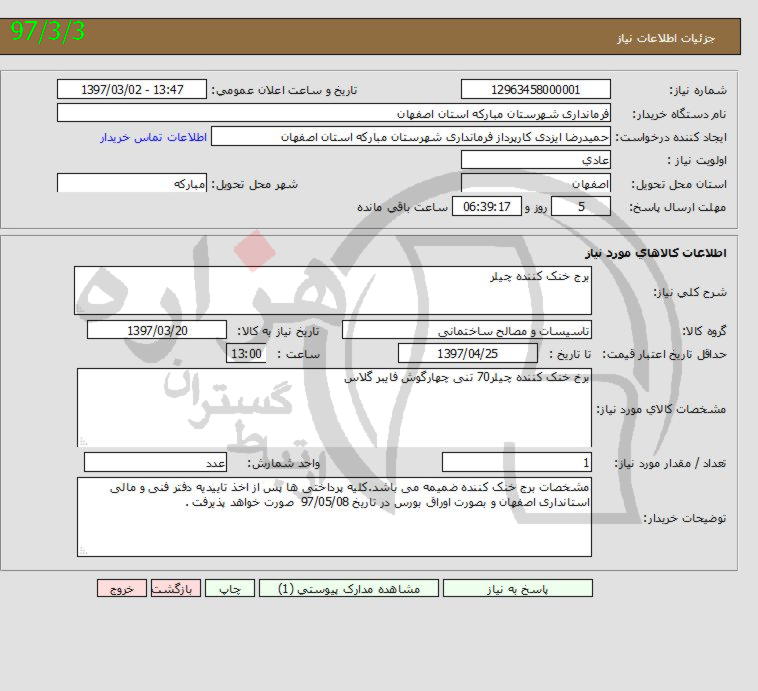This screenshot has height=691, width=758.
Task: Click the بازگشت back button
Action: (175, 589)
